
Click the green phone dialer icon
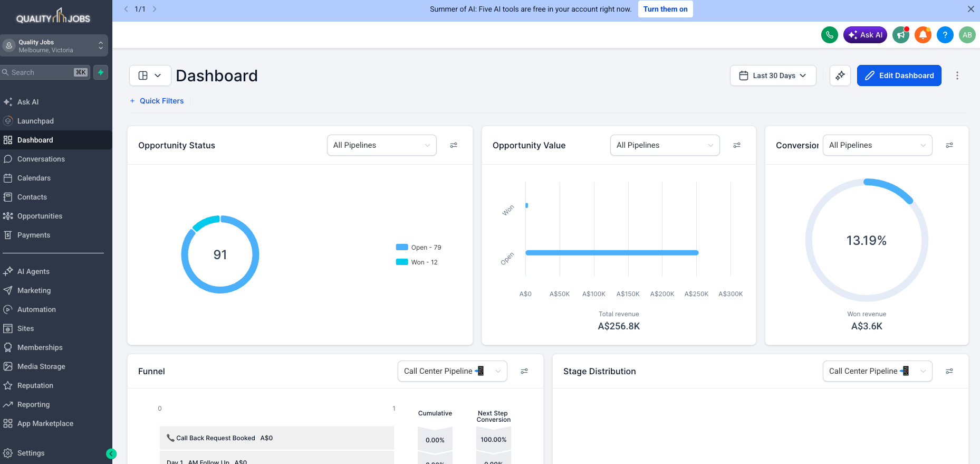pos(830,35)
